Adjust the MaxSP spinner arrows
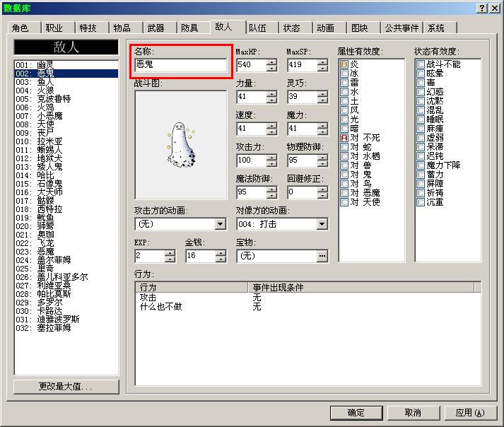504x427 pixels. click(323, 65)
